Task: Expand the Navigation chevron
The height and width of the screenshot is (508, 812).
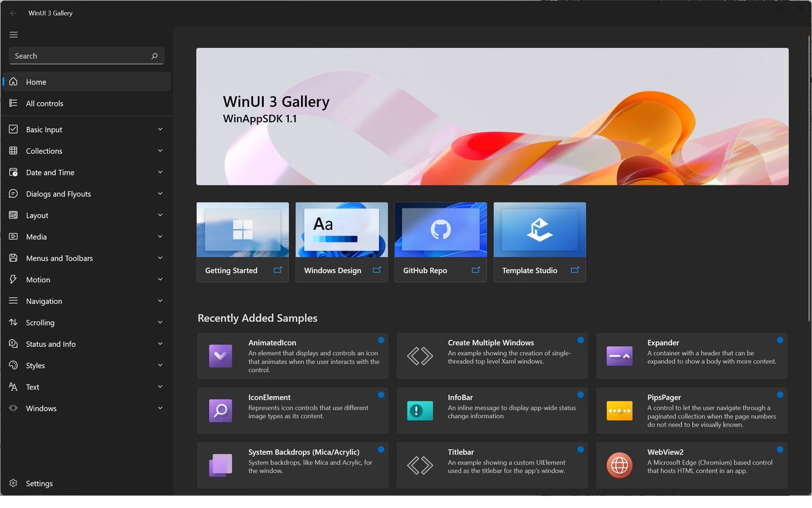Action: click(x=160, y=301)
